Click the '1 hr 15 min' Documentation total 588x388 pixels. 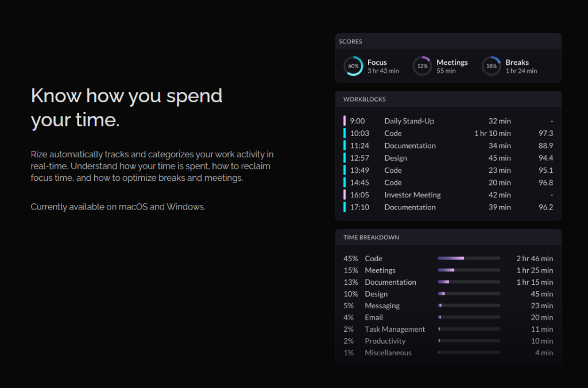coord(535,282)
